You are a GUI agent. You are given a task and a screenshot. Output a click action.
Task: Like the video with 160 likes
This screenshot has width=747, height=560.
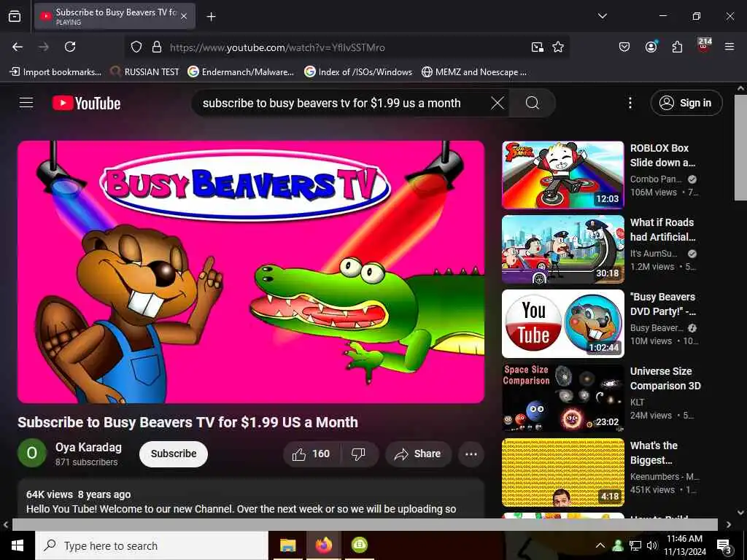coord(312,454)
